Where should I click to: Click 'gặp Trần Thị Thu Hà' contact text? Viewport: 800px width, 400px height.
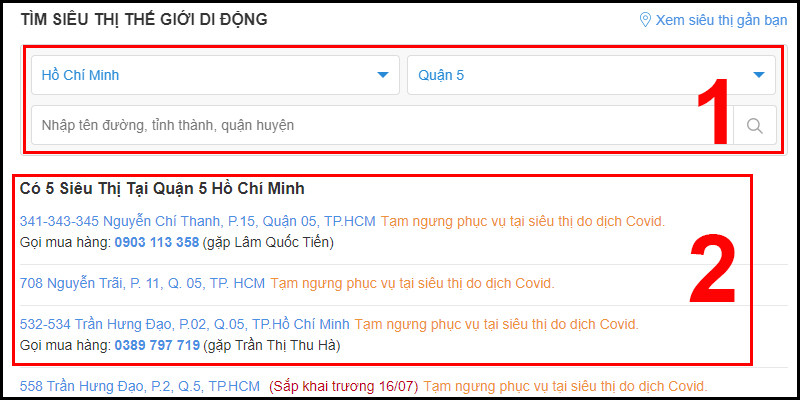coord(272,345)
